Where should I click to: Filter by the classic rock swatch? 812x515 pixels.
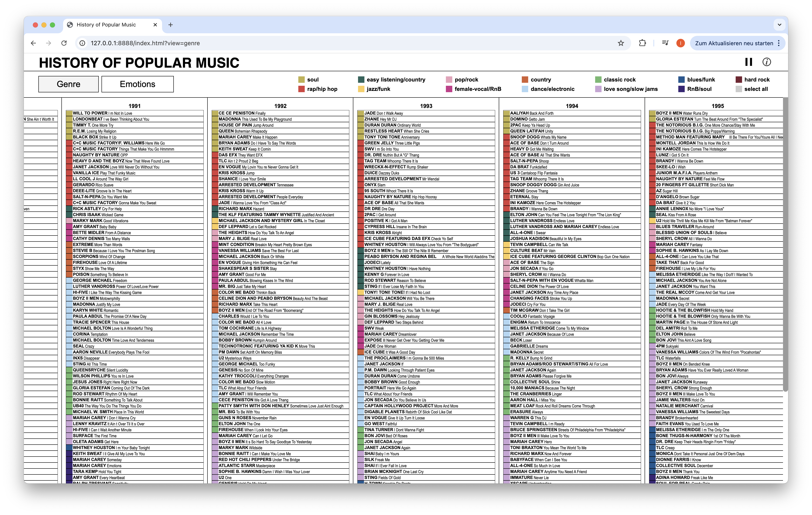click(x=598, y=80)
